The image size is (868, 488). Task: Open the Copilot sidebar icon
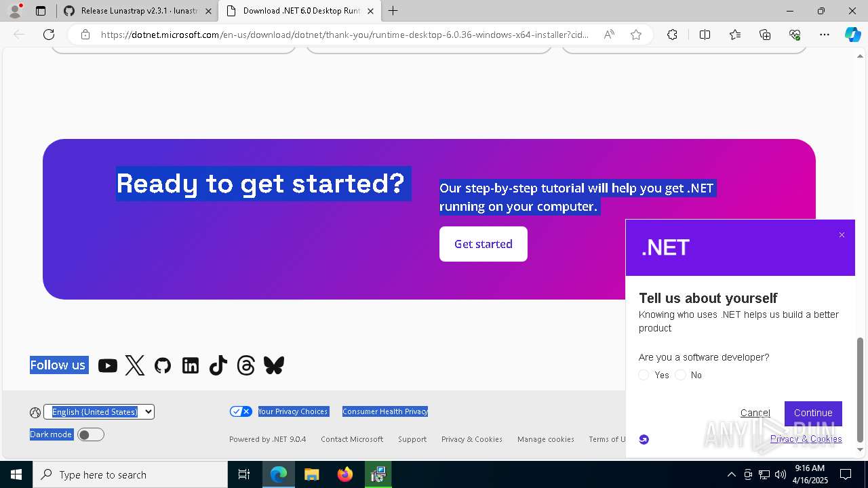[852, 35]
